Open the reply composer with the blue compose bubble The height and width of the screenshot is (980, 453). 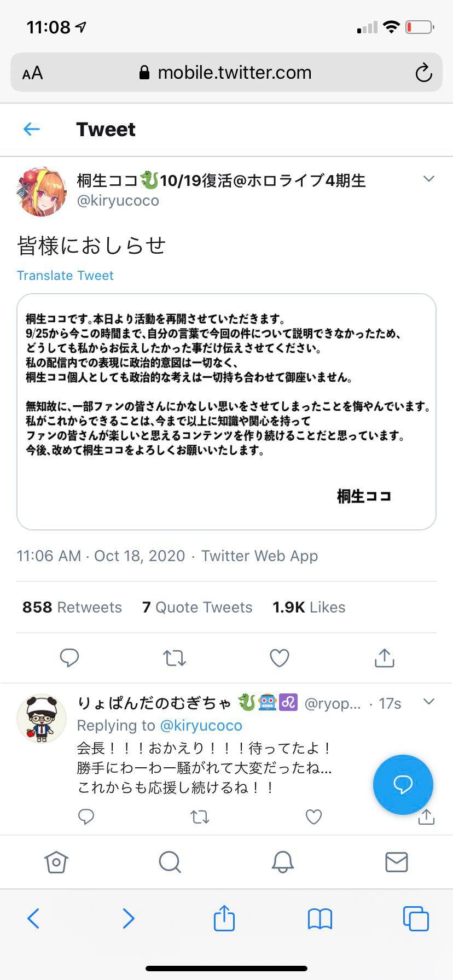[x=403, y=784]
